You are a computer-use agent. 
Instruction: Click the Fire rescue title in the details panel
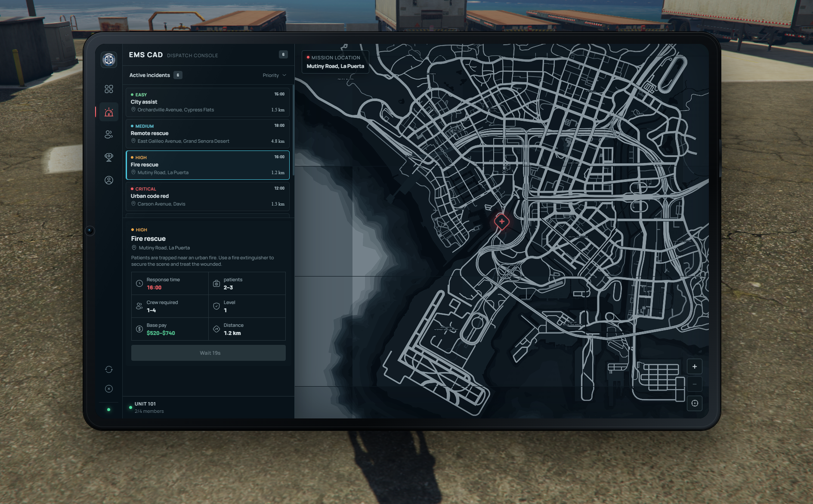point(148,239)
